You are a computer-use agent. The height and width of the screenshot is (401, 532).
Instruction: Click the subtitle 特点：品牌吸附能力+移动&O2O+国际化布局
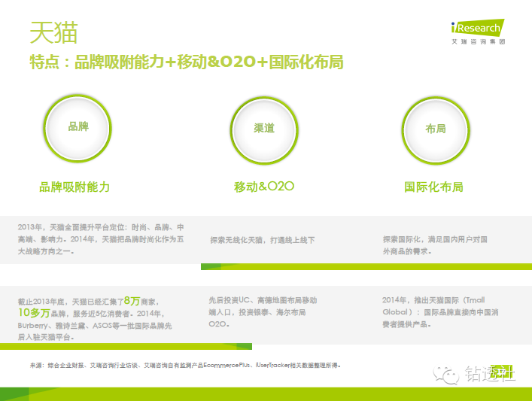[187, 62]
